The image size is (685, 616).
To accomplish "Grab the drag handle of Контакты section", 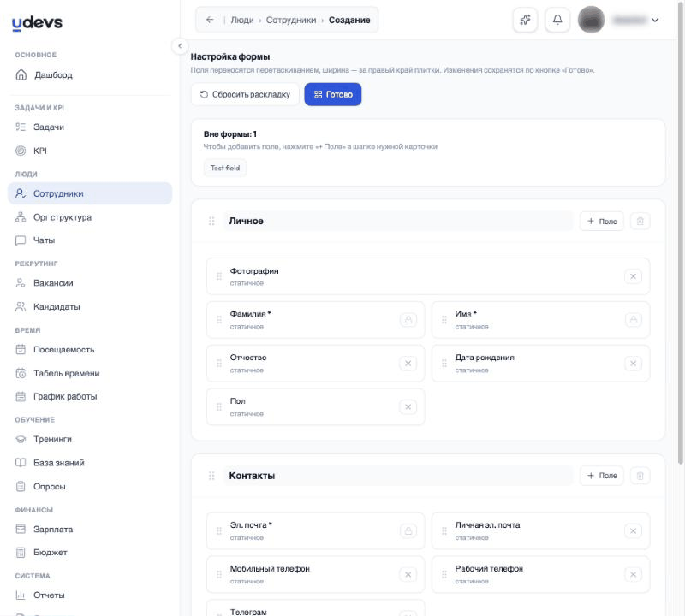I will (x=211, y=476).
